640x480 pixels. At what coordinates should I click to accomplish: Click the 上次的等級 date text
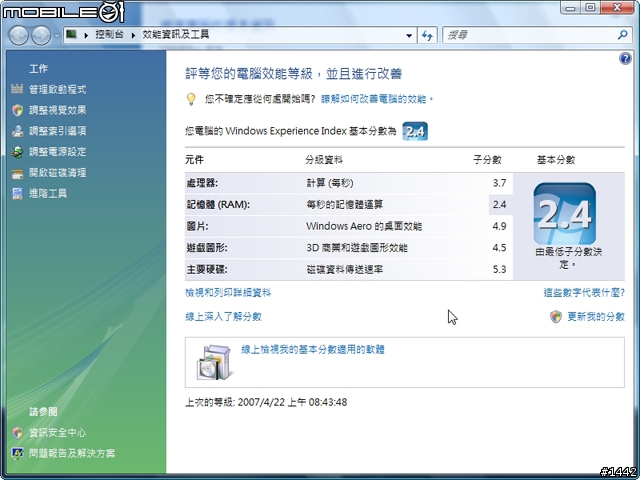pyautogui.click(x=266, y=402)
